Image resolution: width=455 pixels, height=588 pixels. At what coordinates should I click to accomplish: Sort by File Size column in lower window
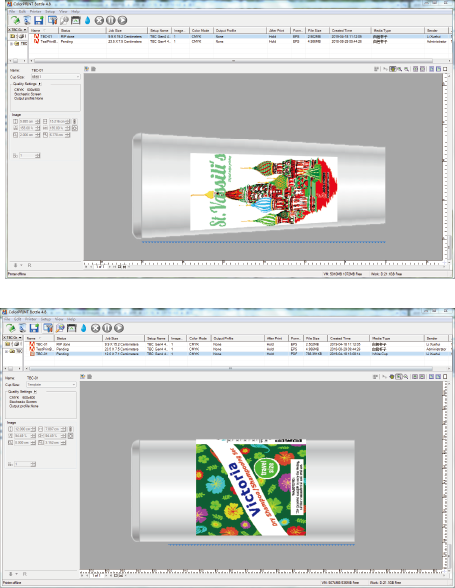pyautogui.click(x=315, y=338)
